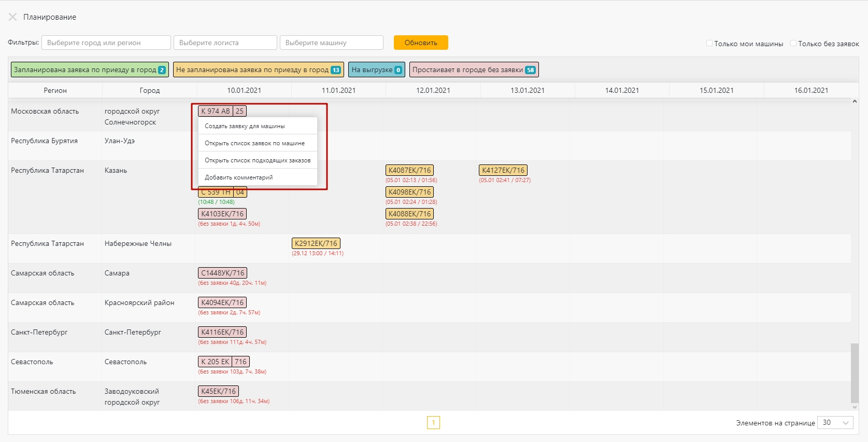This screenshot has height=442, width=868.
Task: Enable Только мои машины checkbox
Action: click(709, 44)
